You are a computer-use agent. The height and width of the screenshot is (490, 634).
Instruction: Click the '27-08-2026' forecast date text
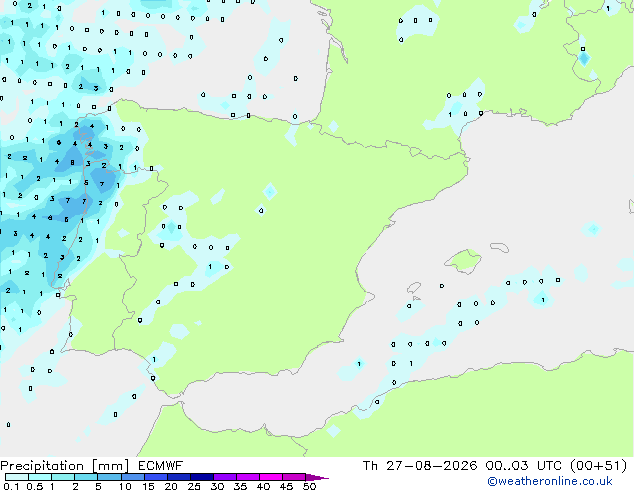(x=431, y=466)
